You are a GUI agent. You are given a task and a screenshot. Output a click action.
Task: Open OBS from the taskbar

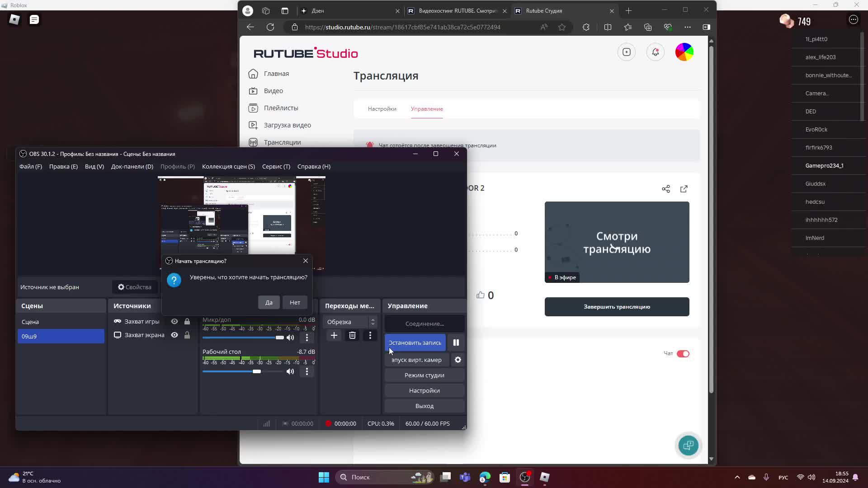(525, 477)
